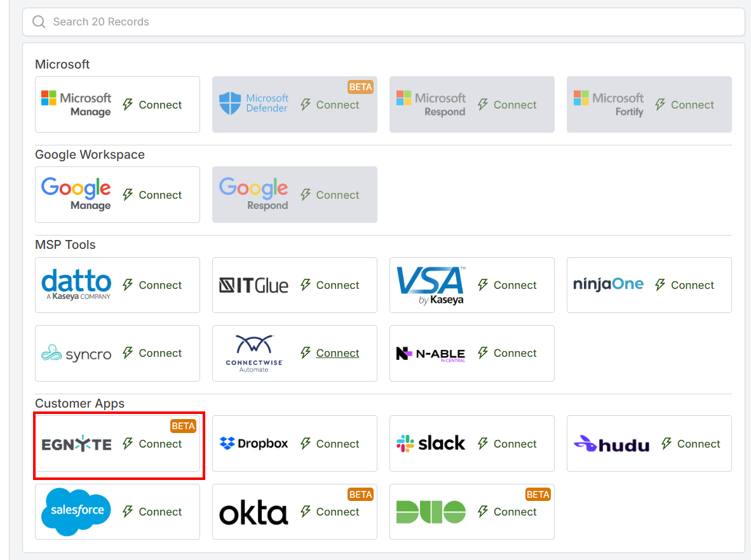Click the Customer Apps section heading

(x=79, y=403)
